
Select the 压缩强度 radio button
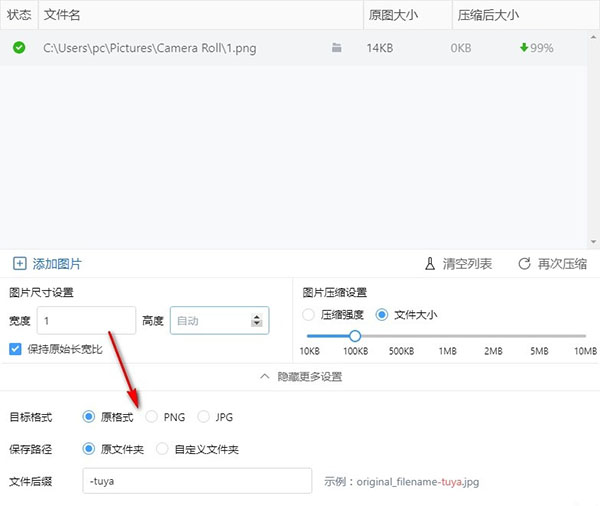click(x=309, y=315)
